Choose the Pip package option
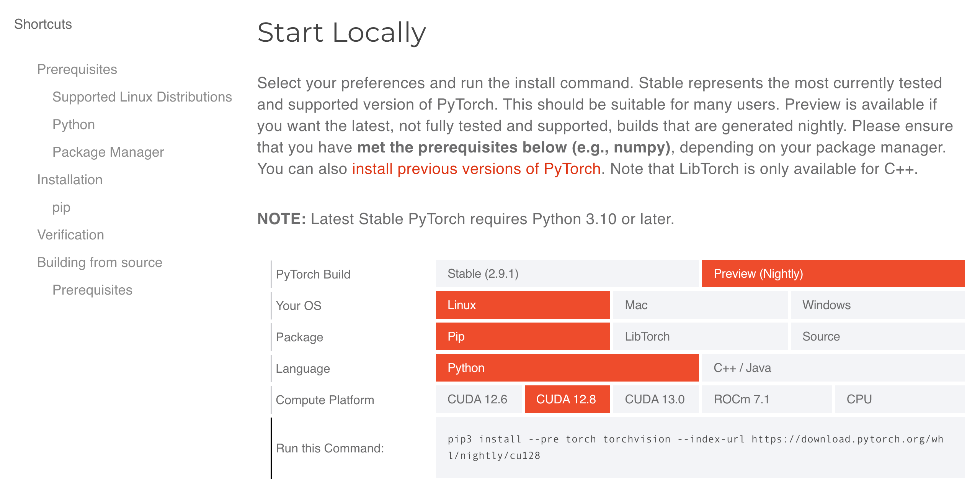The height and width of the screenshot is (498, 980). [x=523, y=336]
